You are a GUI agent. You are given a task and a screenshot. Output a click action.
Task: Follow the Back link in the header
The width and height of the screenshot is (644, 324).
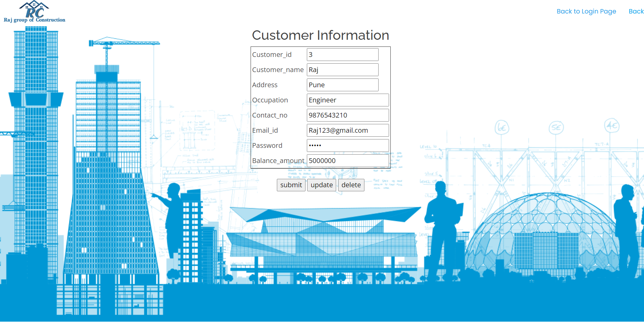pyautogui.click(x=636, y=11)
